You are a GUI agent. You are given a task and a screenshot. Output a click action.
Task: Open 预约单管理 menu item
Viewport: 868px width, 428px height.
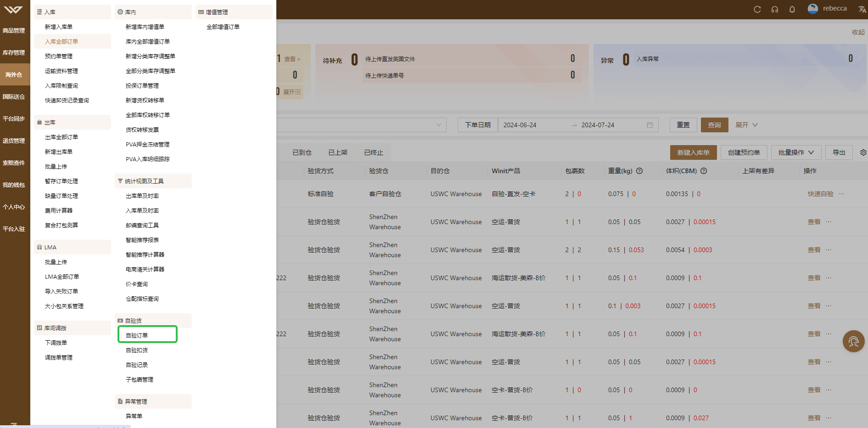pos(59,56)
